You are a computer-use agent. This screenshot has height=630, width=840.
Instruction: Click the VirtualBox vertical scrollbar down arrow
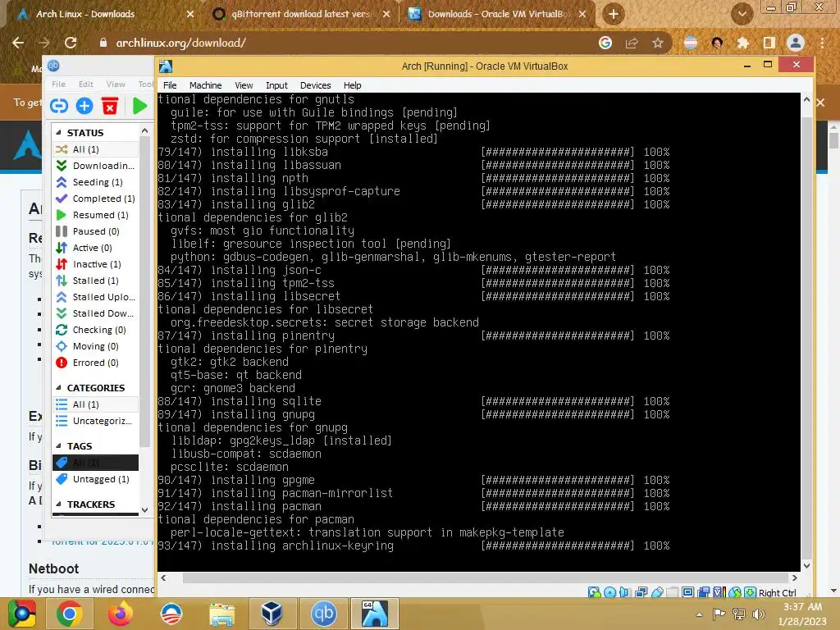click(x=807, y=565)
